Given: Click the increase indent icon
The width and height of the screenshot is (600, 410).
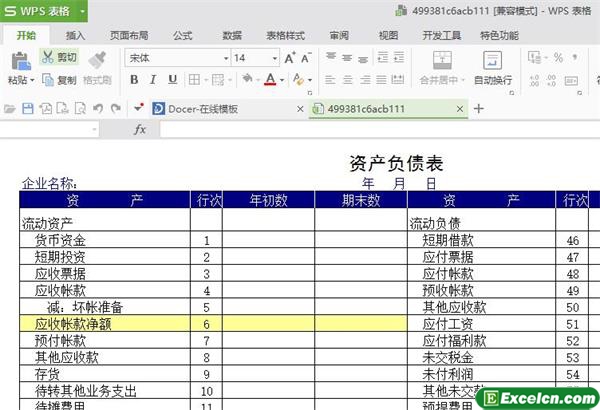Looking at the screenshot, I should (399, 57).
